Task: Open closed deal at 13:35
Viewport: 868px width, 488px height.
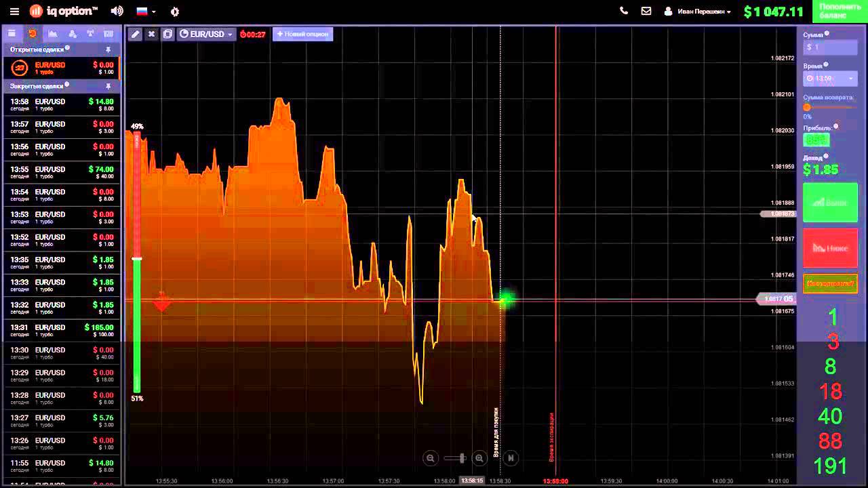Action: pyautogui.click(x=62, y=263)
